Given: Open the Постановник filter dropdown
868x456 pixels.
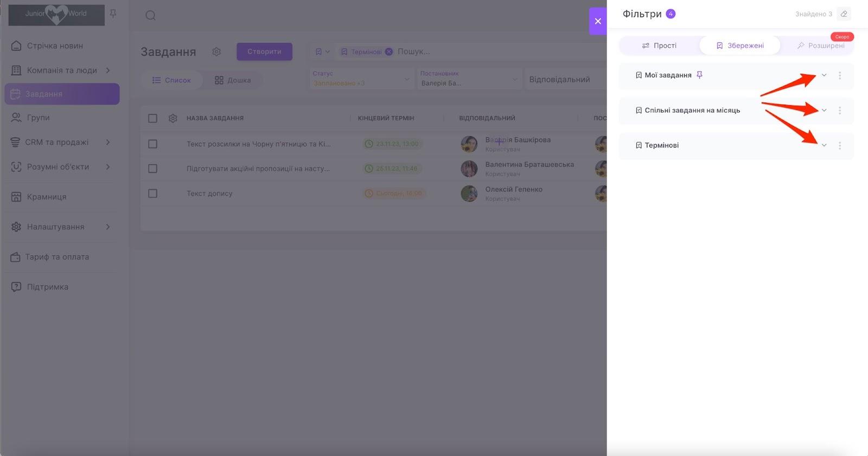Looking at the screenshot, I should (x=469, y=79).
